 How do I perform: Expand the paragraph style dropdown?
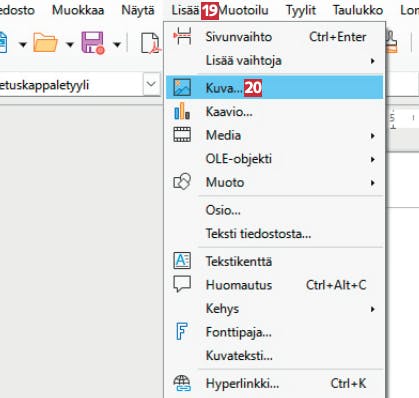click(x=151, y=84)
